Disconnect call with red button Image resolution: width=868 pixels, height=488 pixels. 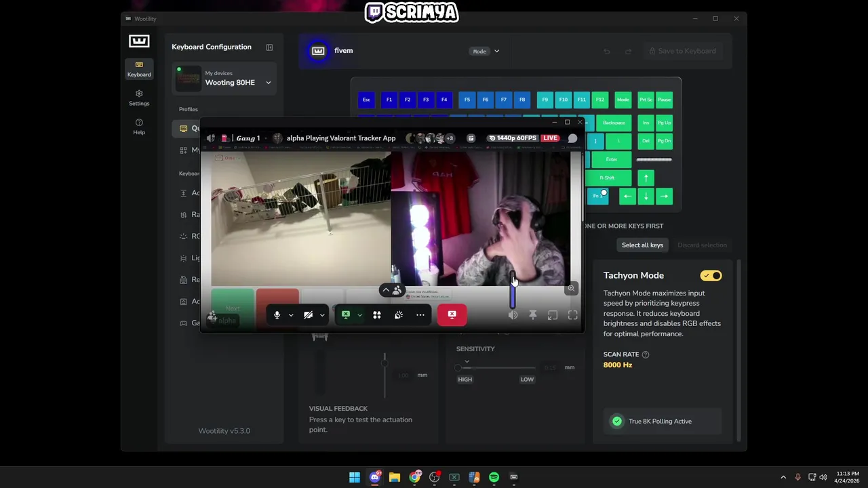pyautogui.click(x=452, y=314)
